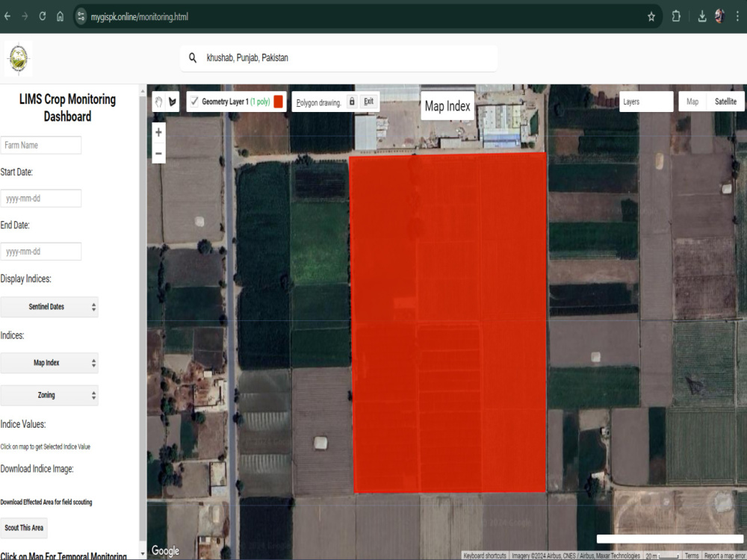Open the Map Index dropdown in sidebar
The height and width of the screenshot is (560, 747).
click(x=49, y=363)
